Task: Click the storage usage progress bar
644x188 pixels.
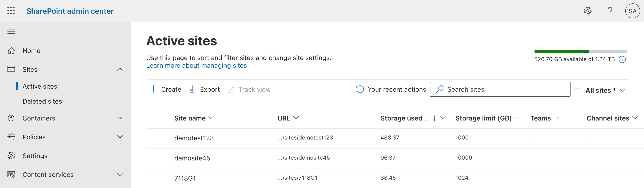Action: coord(581,52)
